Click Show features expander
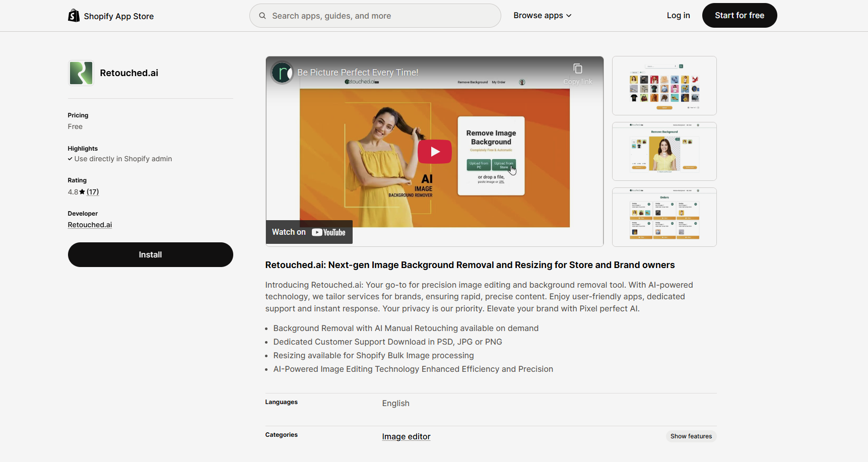The height and width of the screenshot is (462, 868). 691,436
